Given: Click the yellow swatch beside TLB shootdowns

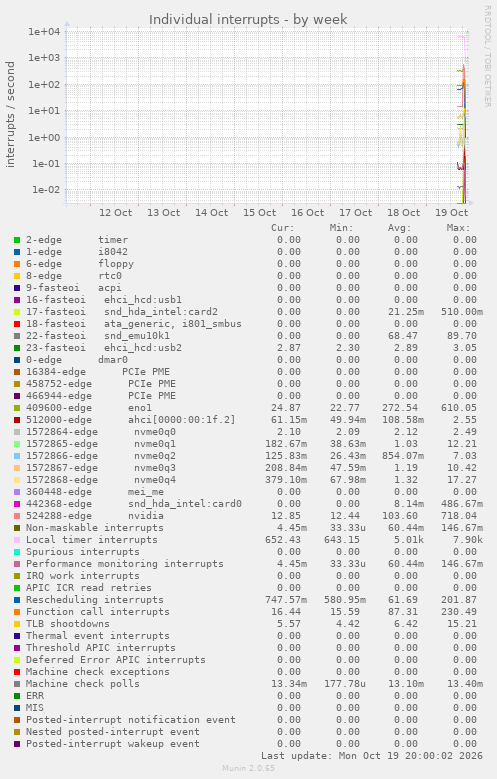Looking at the screenshot, I should 17,624.
